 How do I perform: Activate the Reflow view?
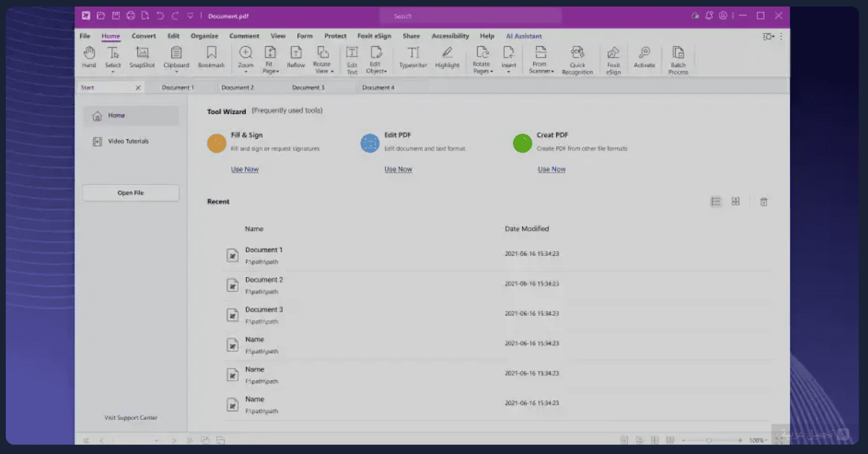click(296, 58)
